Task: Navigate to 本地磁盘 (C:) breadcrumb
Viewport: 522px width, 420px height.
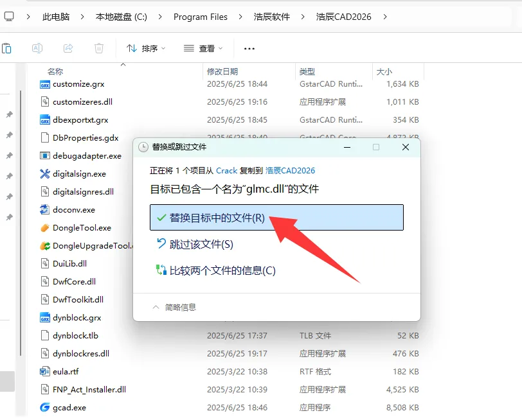Action: point(122,17)
